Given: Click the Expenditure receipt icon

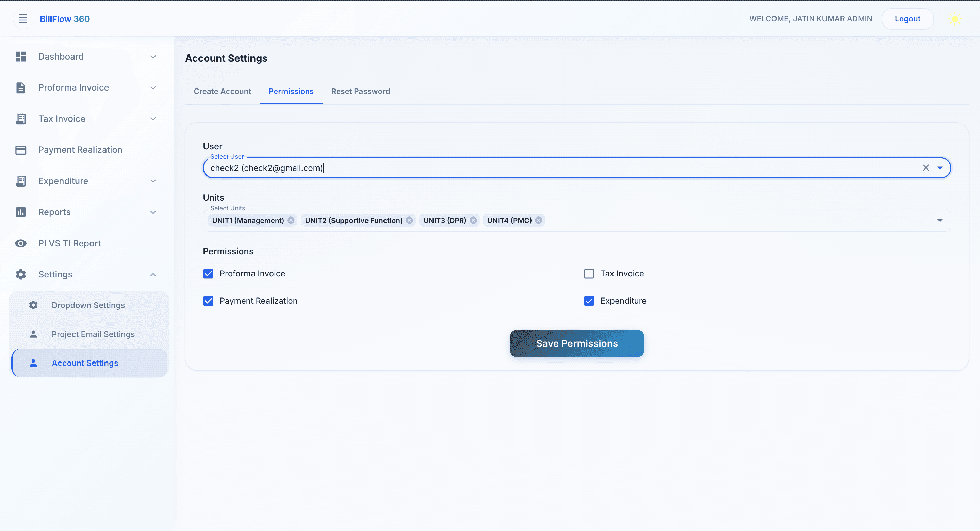Looking at the screenshot, I should click(x=21, y=181).
